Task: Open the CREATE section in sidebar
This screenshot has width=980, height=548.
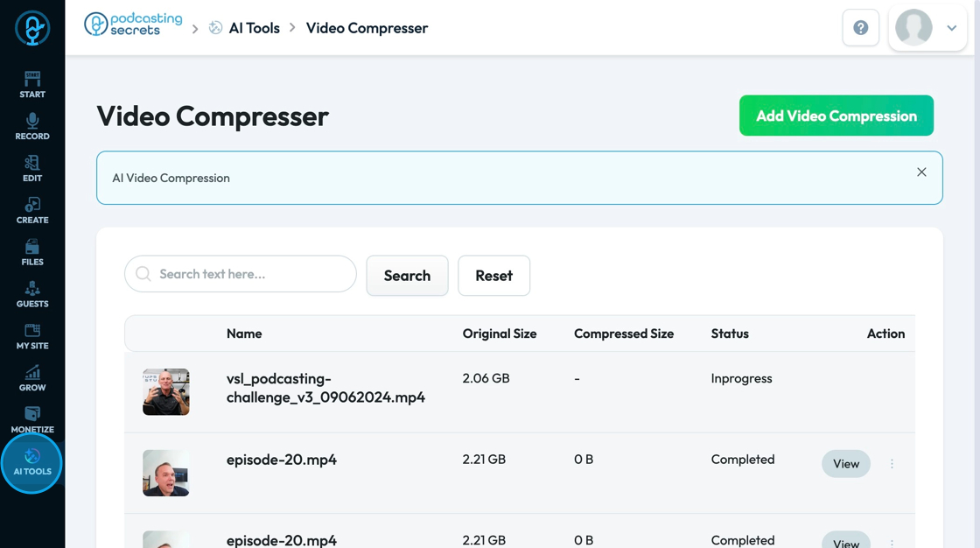Action: tap(32, 210)
